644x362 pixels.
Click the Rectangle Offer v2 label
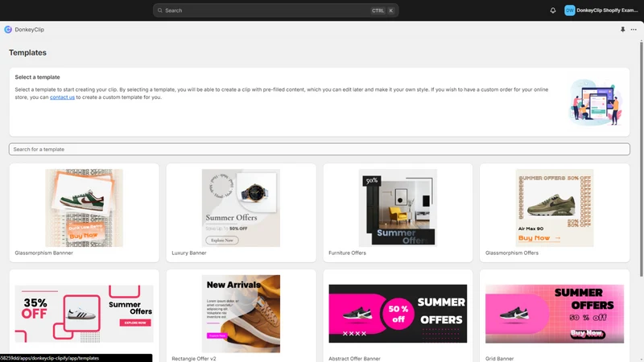(x=194, y=359)
